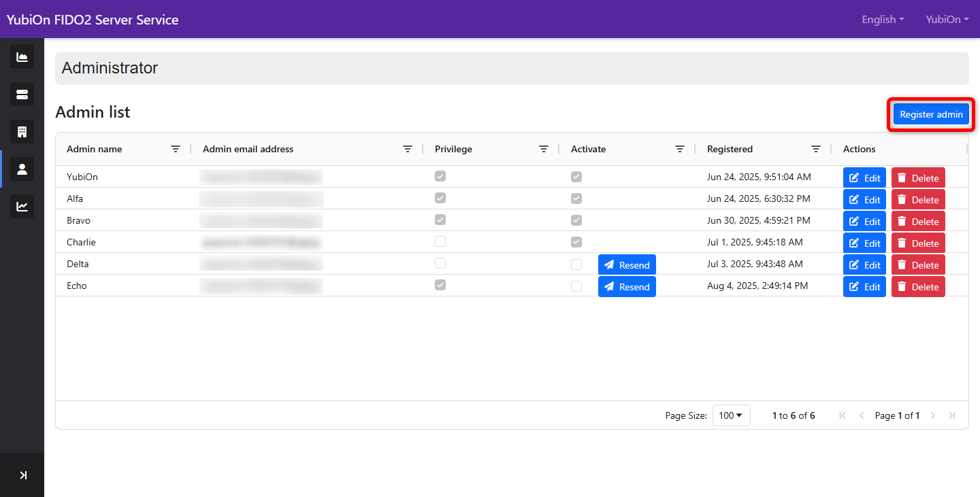
Task: Open the line-chart statistics sidebar icon
Action: [x=22, y=206]
